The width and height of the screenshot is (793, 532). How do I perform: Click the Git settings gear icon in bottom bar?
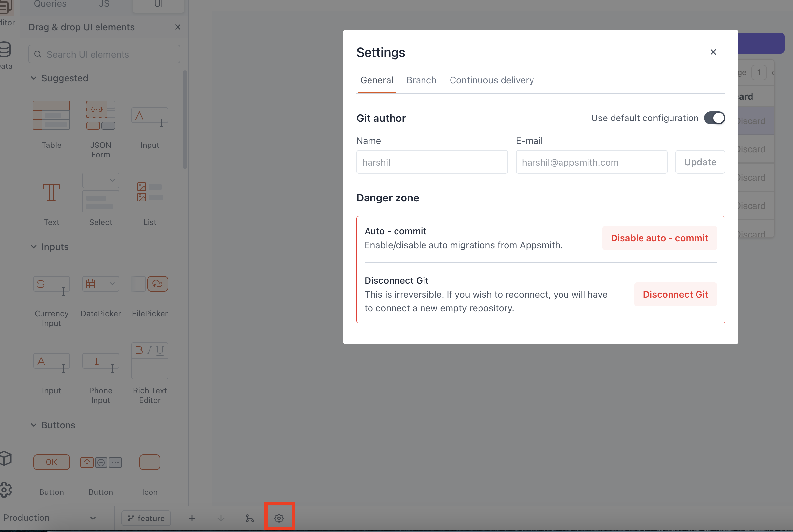click(x=279, y=518)
